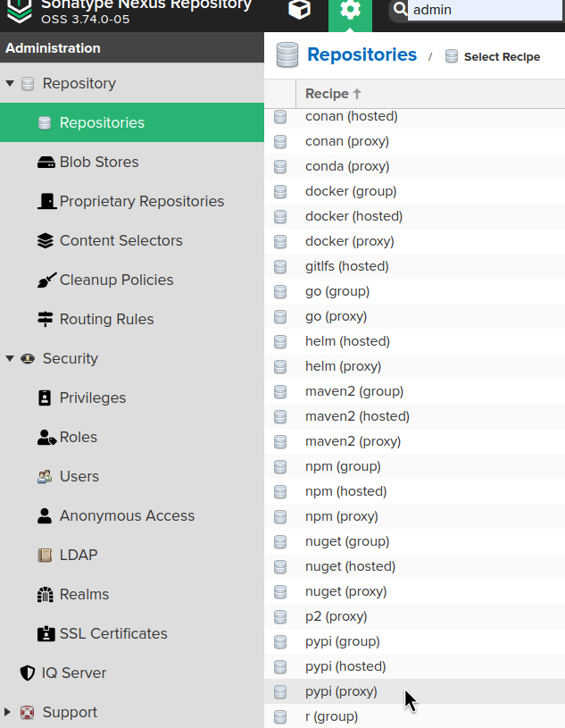Click the Anonymous Access person icon
Screen dimensions: 565x728
pos(45,515)
